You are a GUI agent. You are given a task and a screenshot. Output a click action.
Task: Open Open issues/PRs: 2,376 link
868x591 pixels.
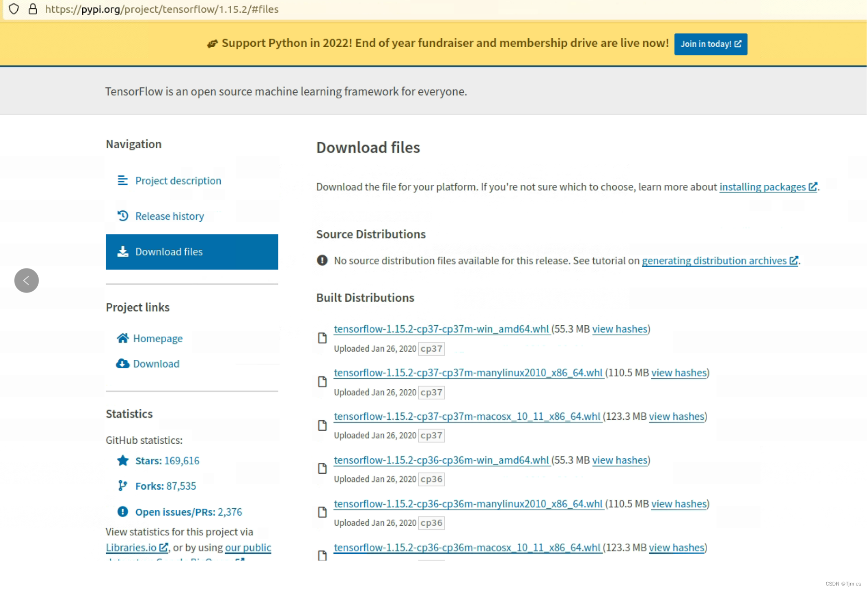[188, 512]
